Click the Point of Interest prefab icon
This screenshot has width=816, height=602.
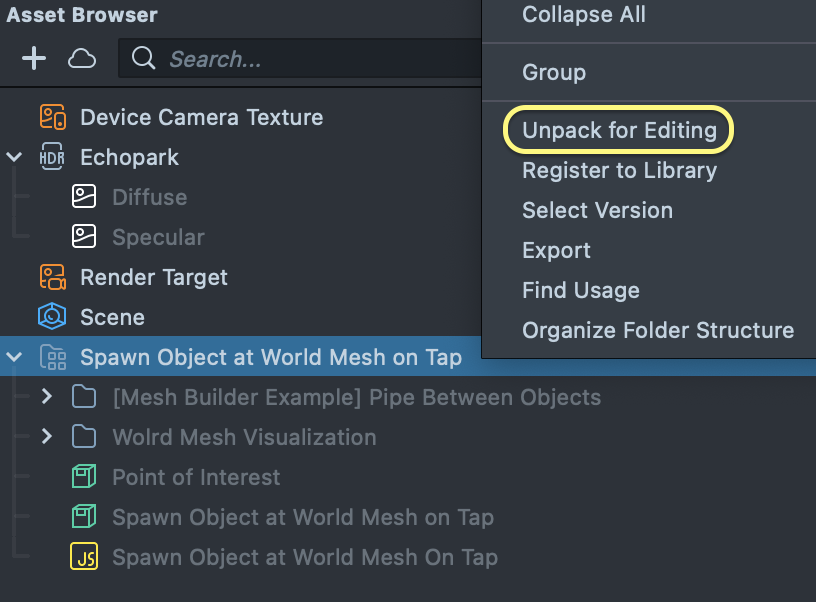pyautogui.click(x=84, y=477)
